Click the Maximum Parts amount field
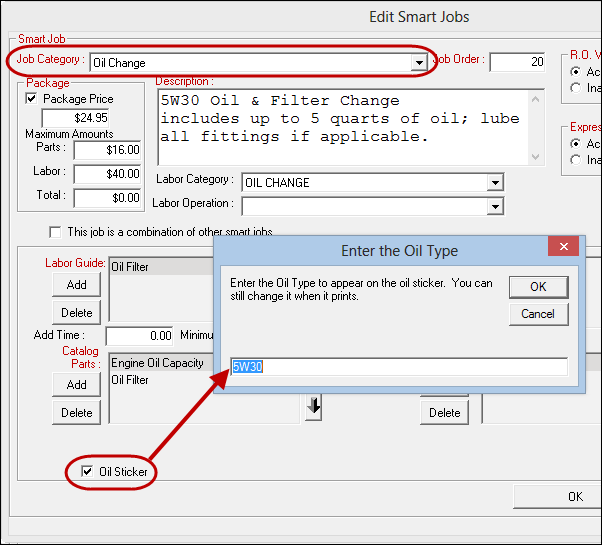The image size is (602, 545). click(108, 150)
